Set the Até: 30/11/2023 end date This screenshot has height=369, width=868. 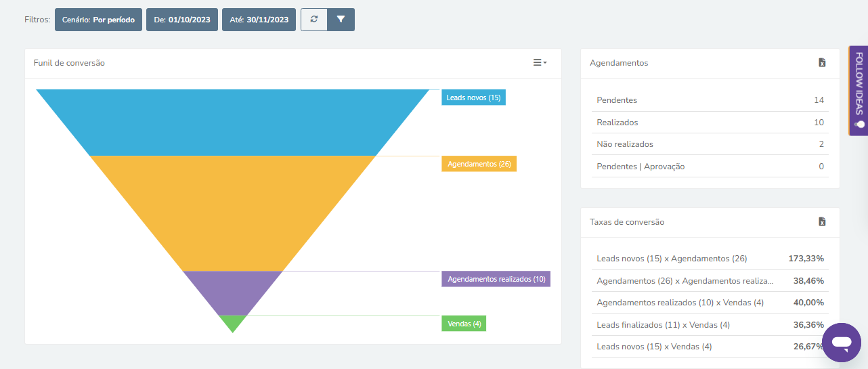tap(259, 20)
